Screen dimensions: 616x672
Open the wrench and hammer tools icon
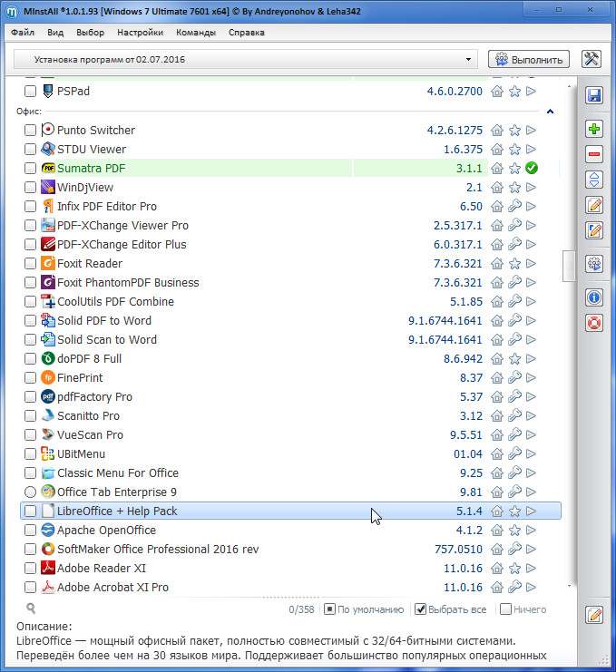tap(592, 59)
